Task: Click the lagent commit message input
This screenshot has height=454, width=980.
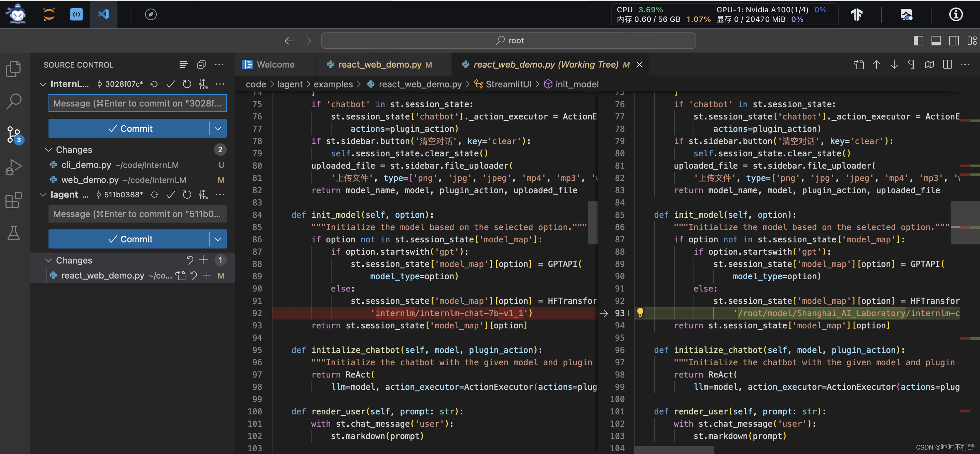Action: (x=137, y=214)
